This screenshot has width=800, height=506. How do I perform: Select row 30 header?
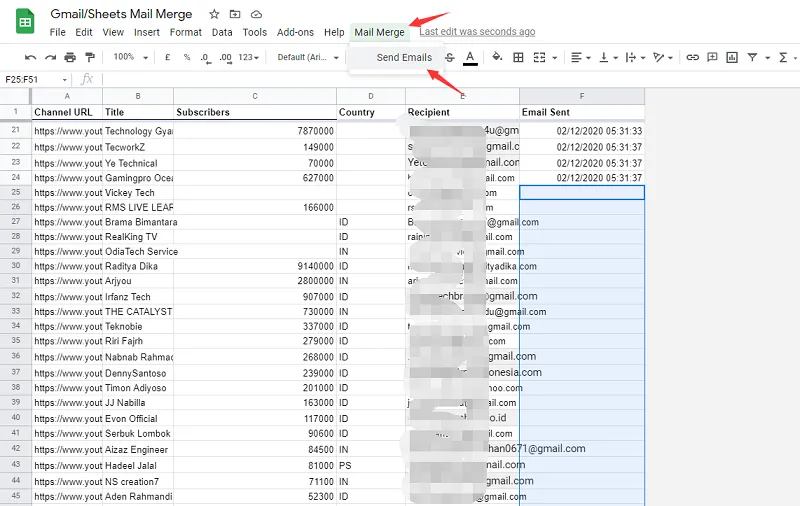16,266
